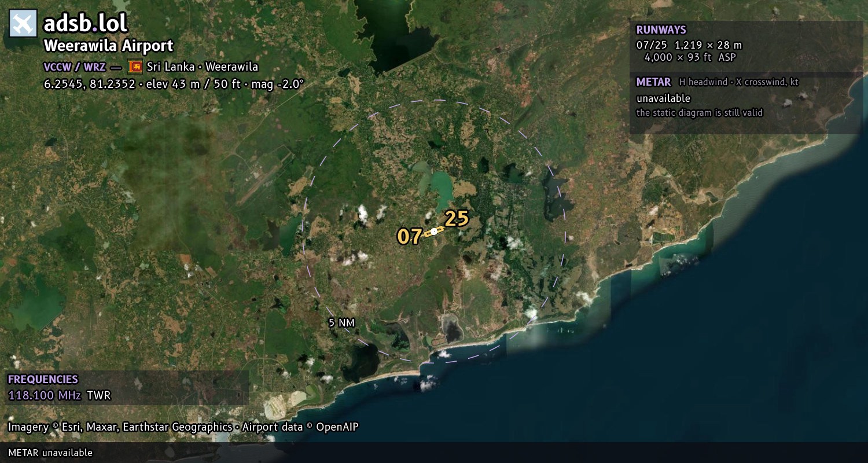Select the 07/25 1,219 × 28 m runway entry

[x=689, y=45]
